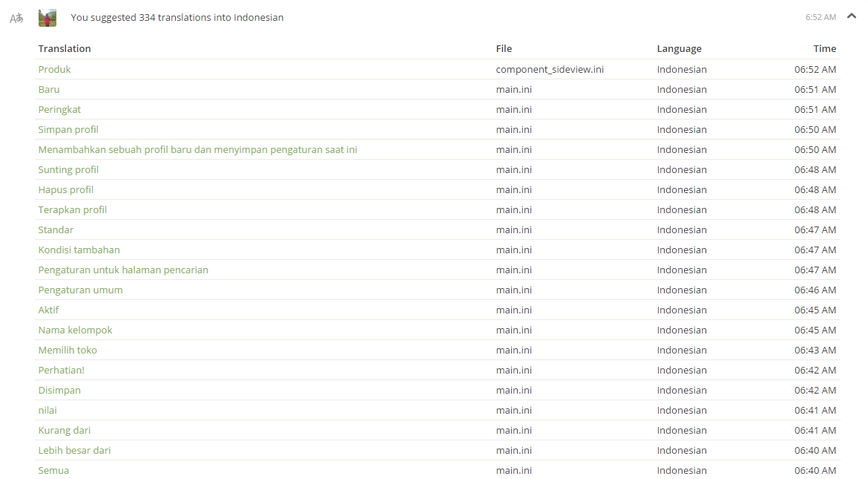The width and height of the screenshot is (868, 479).
Task: Click the 'Time' column header
Action: pos(825,48)
